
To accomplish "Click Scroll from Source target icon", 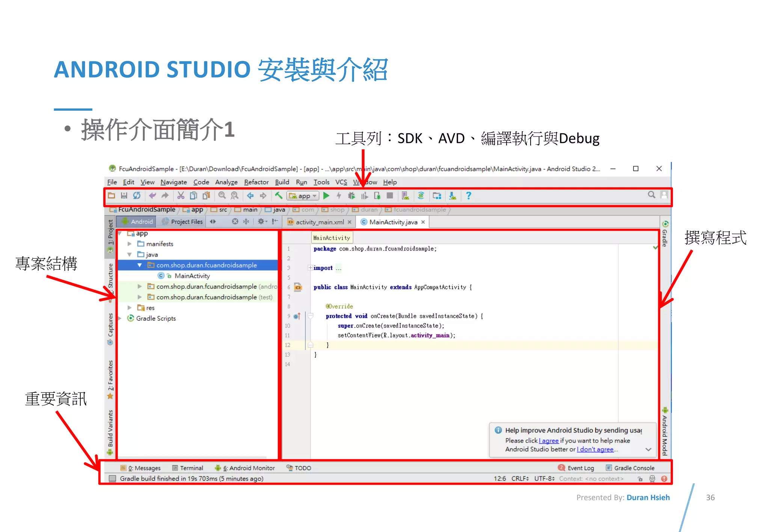I will tap(235, 221).
